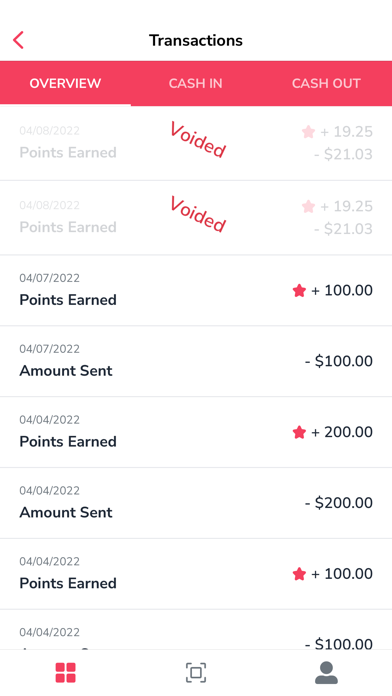
Task: Click the Transactions page title
Action: coord(196,40)
